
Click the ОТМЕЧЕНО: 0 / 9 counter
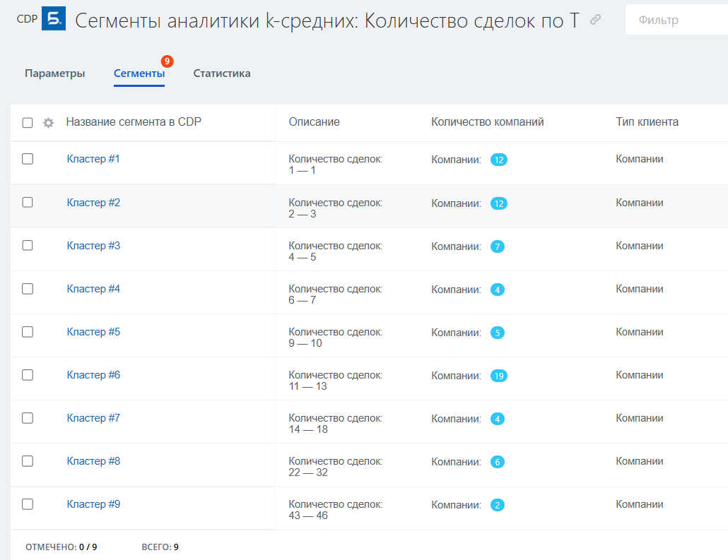[61, 547]
